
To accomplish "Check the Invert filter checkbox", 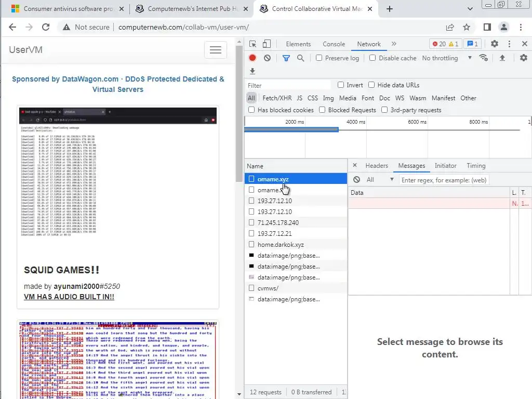I will 341,85.
